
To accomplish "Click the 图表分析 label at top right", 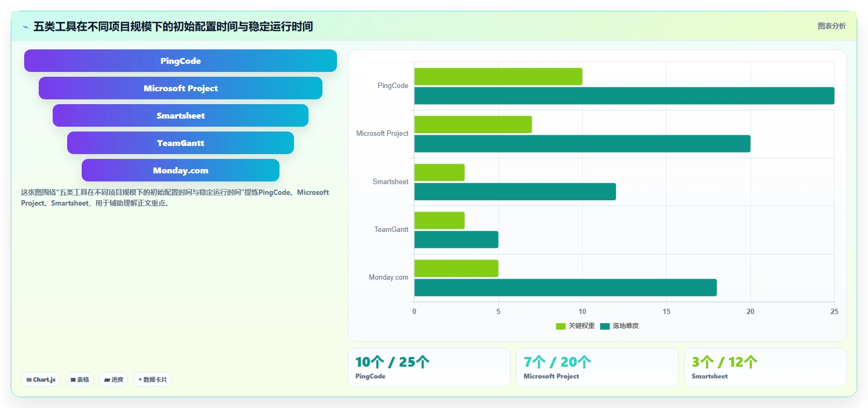I will pos(831,26).
